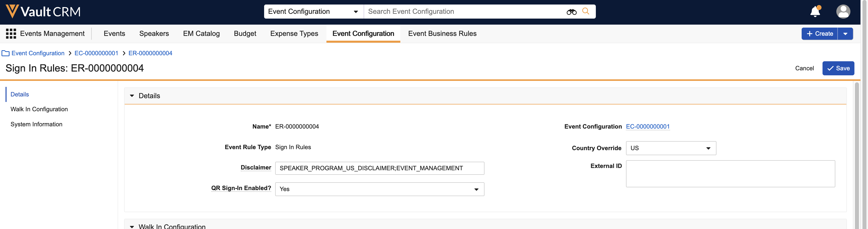Open the user profile avatar menu

click(x=843, y=12)
